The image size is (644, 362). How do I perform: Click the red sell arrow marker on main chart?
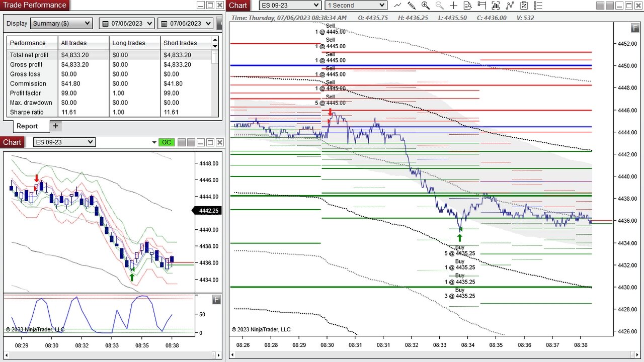(x=330, y=112)
